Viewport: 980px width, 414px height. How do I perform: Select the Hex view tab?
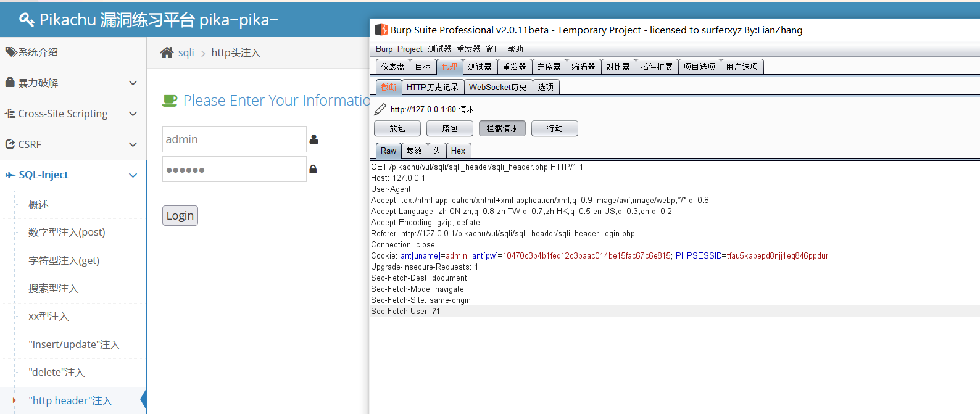[459, 151]
